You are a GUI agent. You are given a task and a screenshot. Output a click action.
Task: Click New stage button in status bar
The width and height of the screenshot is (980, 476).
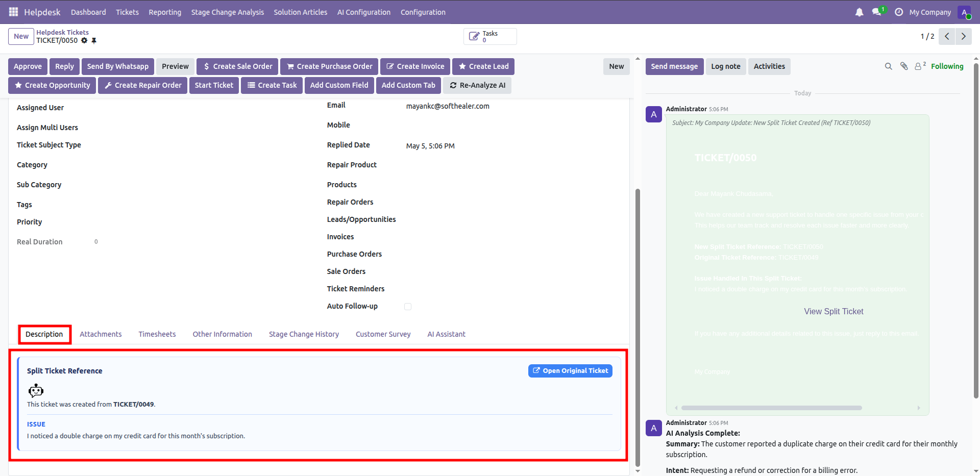tap(617, 66)
